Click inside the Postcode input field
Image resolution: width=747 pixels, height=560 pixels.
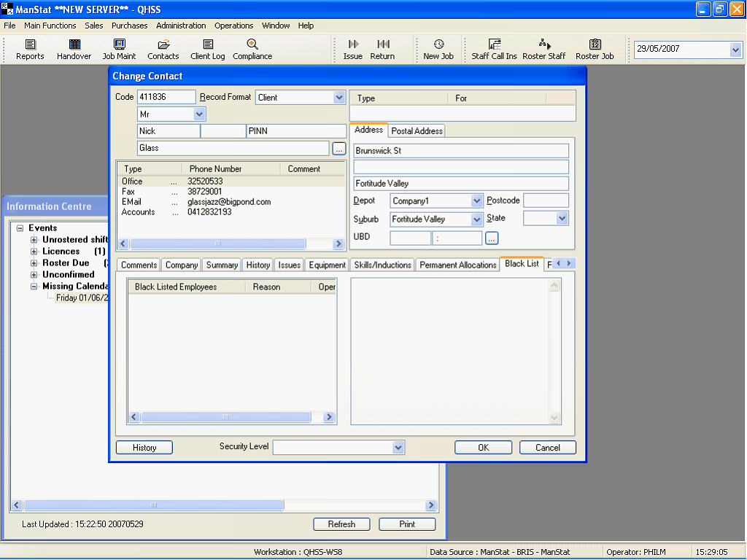point(546,201)
